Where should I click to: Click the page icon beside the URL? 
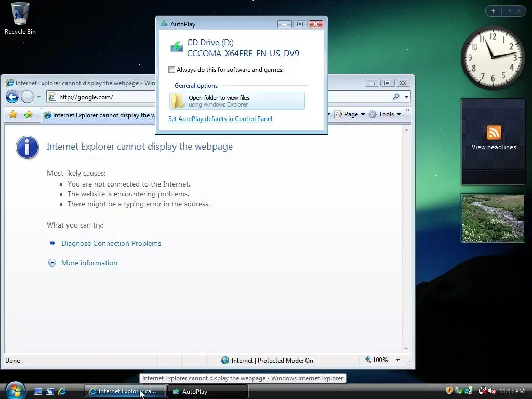pos(52,97)
